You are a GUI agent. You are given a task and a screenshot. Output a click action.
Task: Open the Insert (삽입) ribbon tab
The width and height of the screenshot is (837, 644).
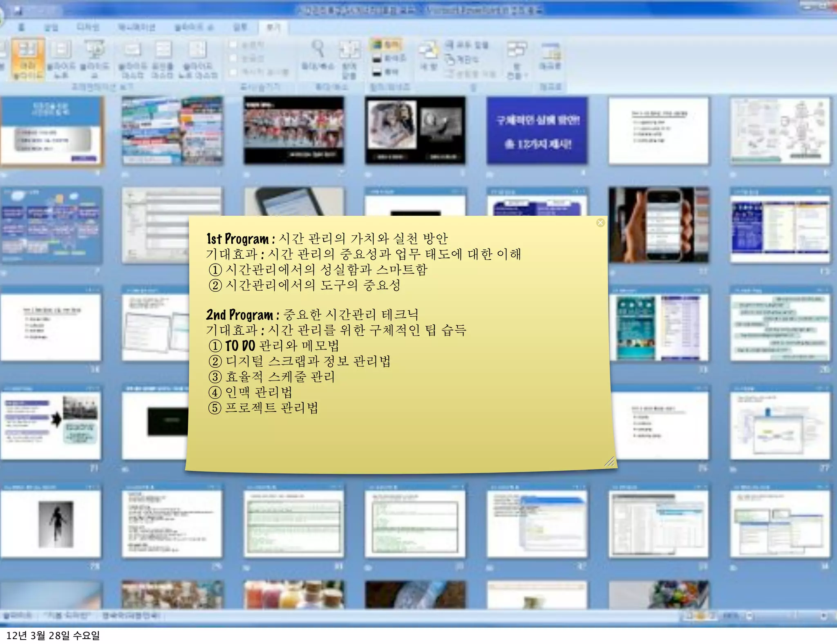point(51,27)
